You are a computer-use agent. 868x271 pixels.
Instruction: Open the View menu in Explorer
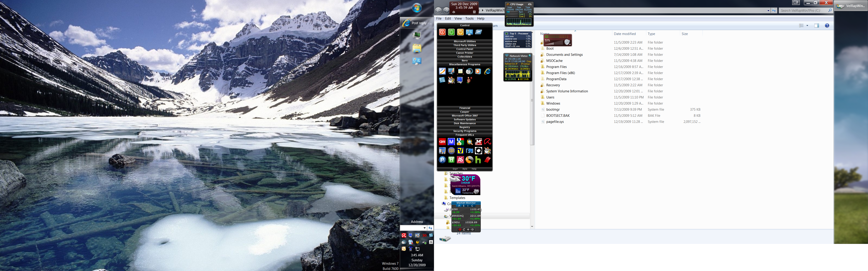coord(458,19)
